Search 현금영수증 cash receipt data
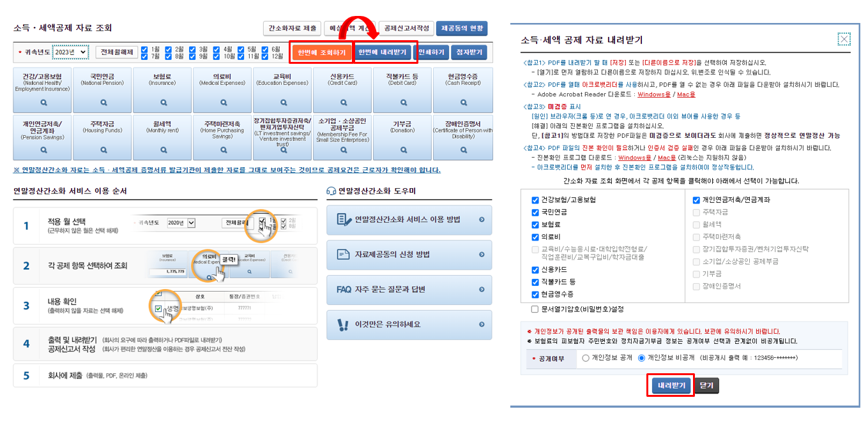 tap(464, 102)
